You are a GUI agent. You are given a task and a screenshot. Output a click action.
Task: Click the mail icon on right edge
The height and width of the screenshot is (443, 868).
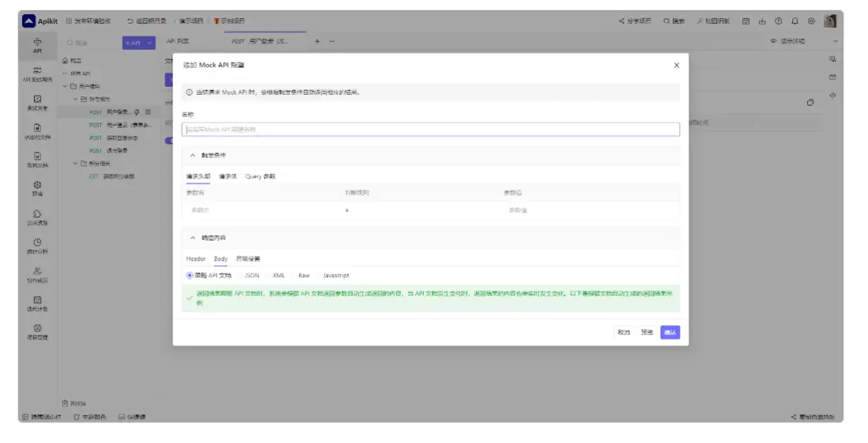point(832,77)
